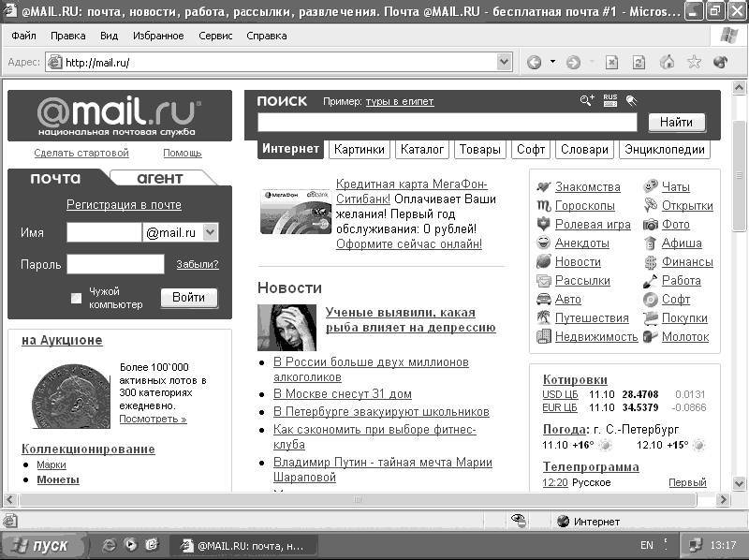Open the Справка menu
Image resolution: width=749 pixels, height=560 pixels.
click(267, 36)
